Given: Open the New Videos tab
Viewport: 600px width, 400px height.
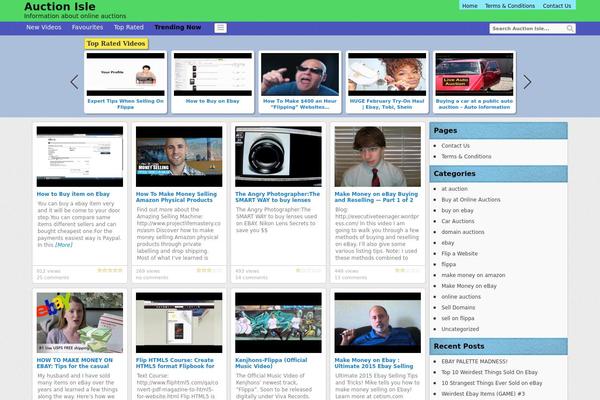Looking at the screenshot, I should (x=44, y=28).
